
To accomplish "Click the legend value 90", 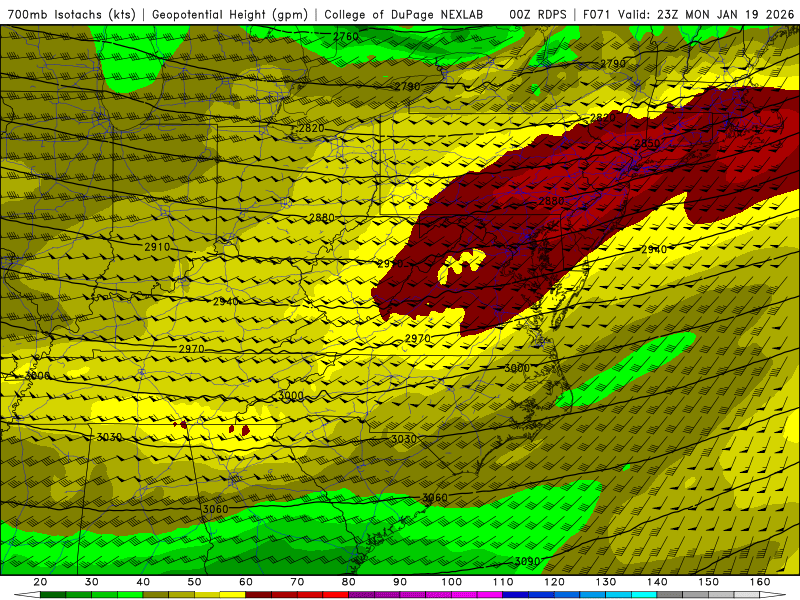I will click(x=400, y=582).
